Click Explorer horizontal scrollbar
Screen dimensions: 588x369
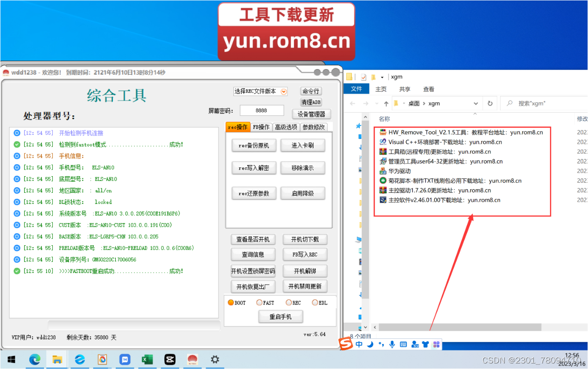[460, 327]
